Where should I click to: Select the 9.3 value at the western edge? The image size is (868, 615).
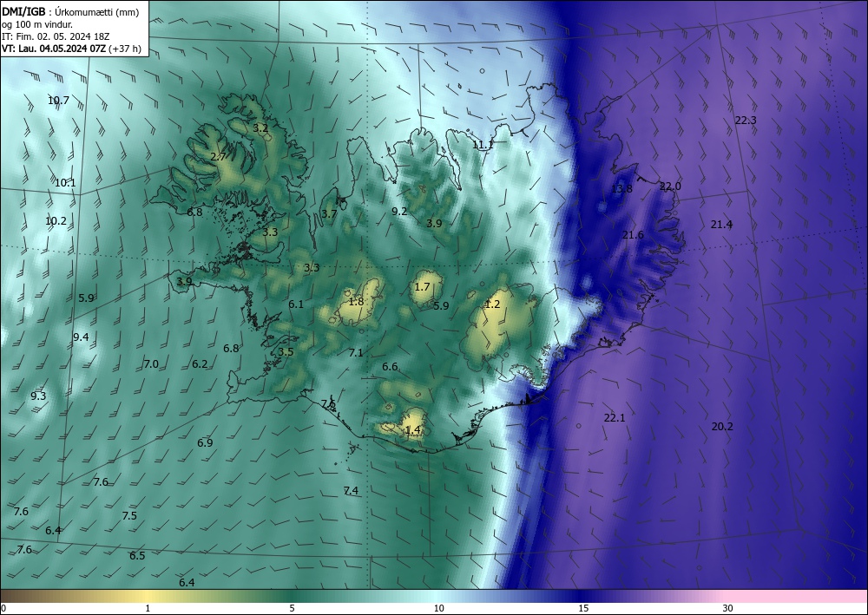coord(38,396)
